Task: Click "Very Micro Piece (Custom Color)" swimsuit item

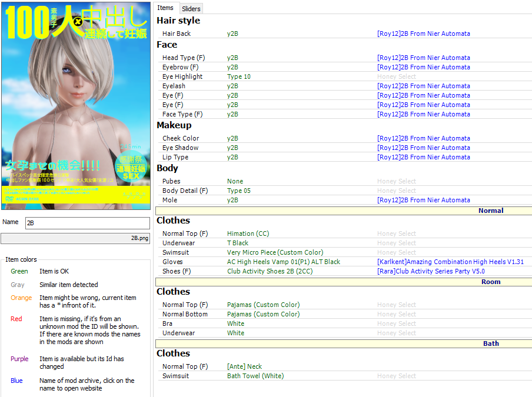Action: (x=275, y=252)
